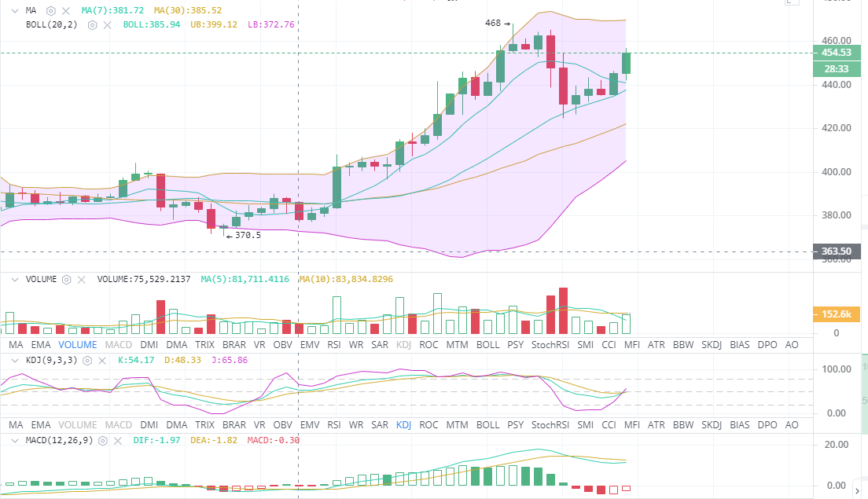This screenshot has width=868, height=499.
Task: Select AO in volume panel indicator row
Action: [793, 345]
